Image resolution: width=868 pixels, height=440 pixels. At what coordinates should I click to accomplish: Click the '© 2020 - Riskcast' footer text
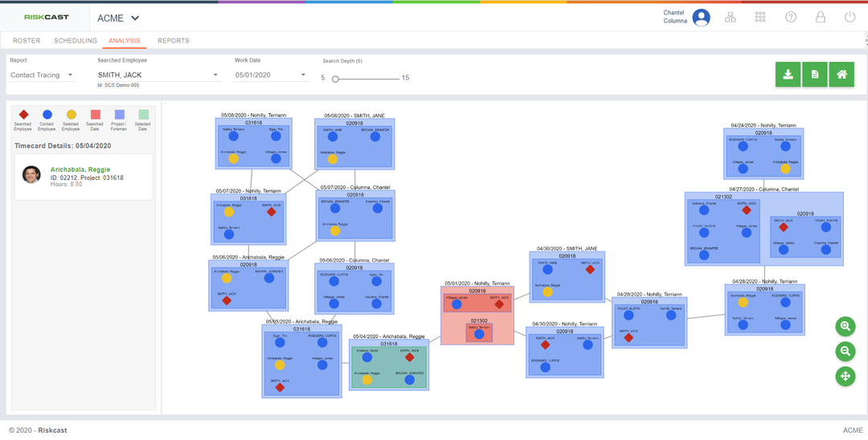coord(39,430)
